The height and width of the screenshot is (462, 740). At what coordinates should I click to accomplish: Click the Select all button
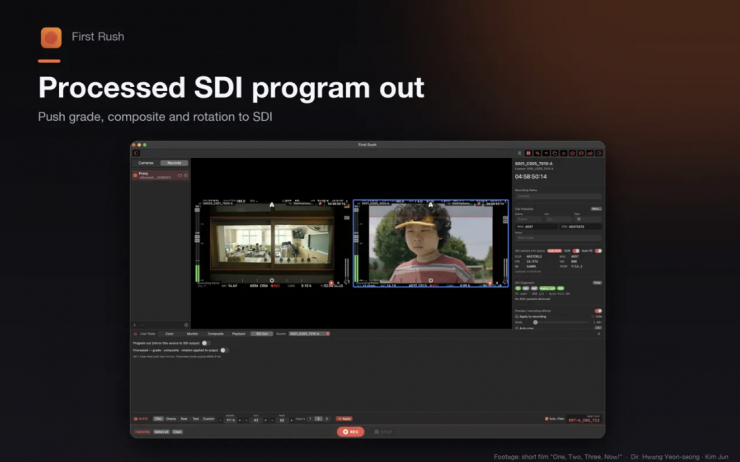[161, 432]
